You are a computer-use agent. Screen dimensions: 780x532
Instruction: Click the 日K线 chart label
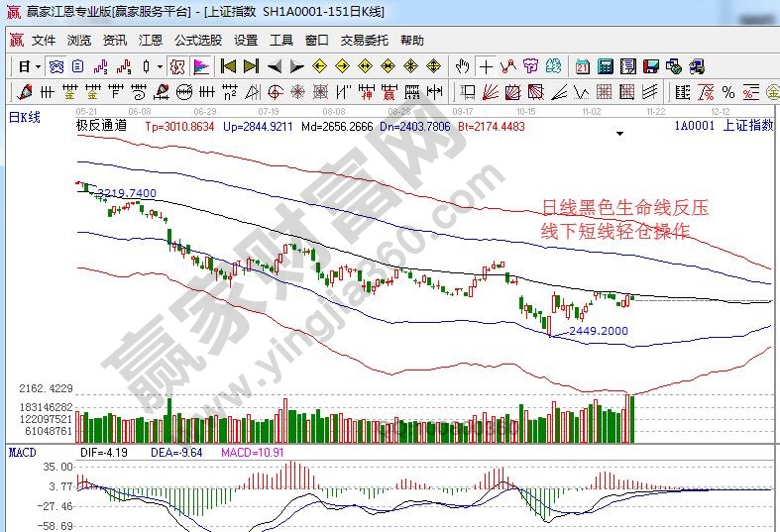(x=25, y=116)
